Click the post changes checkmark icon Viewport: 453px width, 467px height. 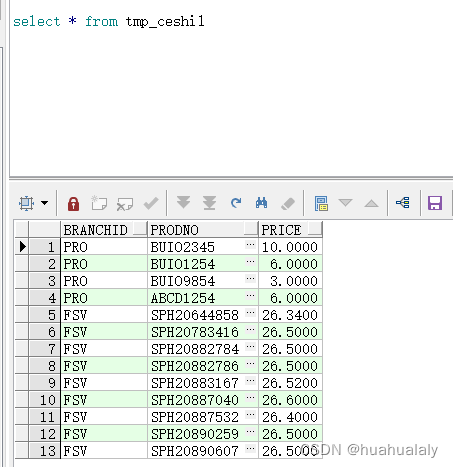[151, 203]
